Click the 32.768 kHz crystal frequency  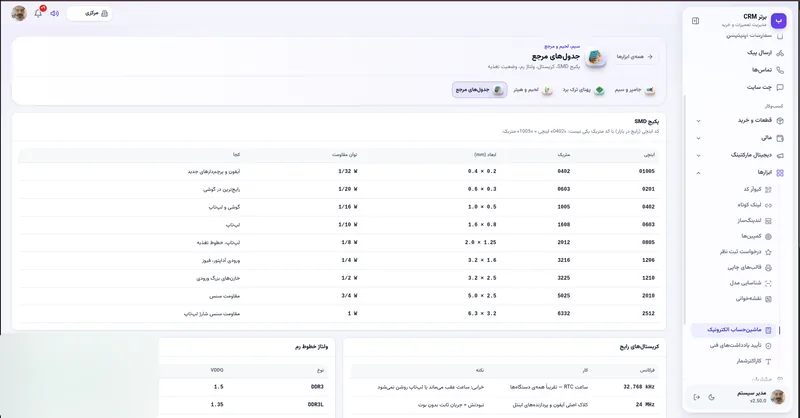point(639,387)
